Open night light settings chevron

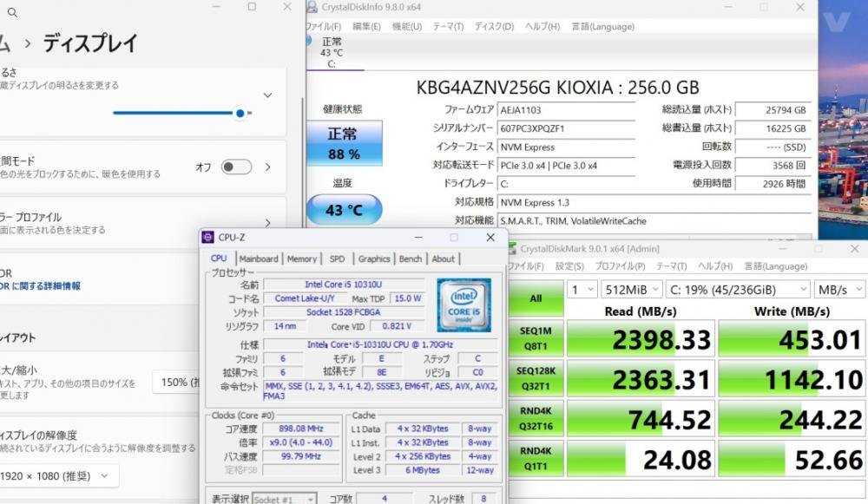[268, 167]
